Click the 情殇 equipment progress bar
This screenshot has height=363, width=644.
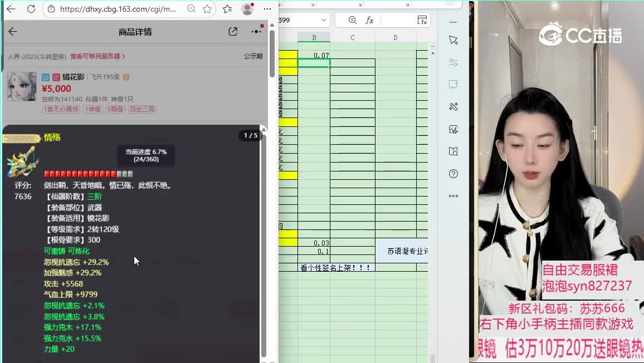[x=88, y=174]
